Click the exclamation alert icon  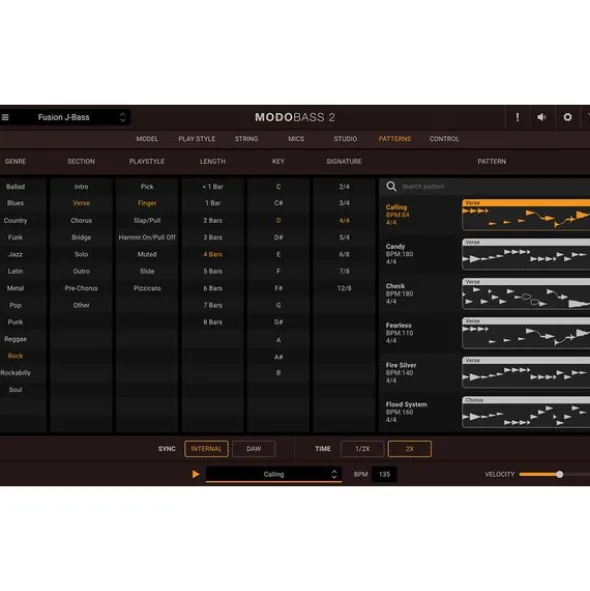pos(518,117)
